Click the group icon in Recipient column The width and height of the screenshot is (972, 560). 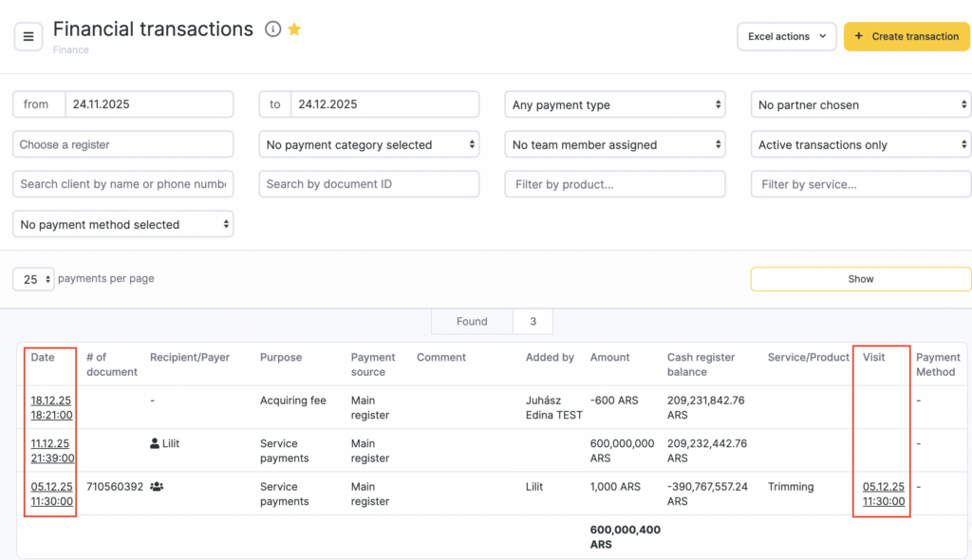(x=157, y=487)
